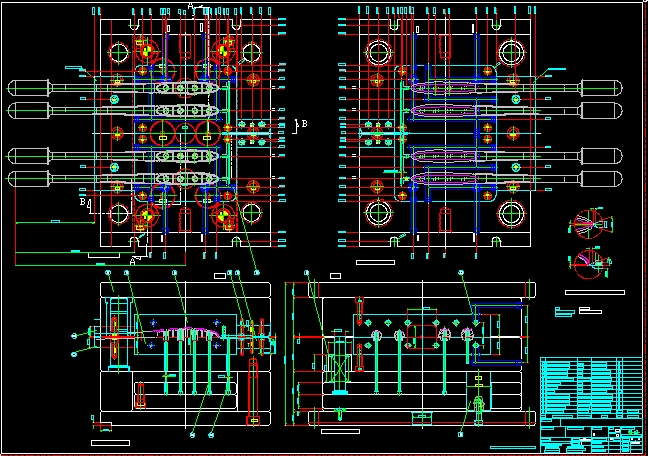The height and width of the screenshot is (456, 648).
Task: Click the section marker "A" along the top border
Action: click(191, 6)
